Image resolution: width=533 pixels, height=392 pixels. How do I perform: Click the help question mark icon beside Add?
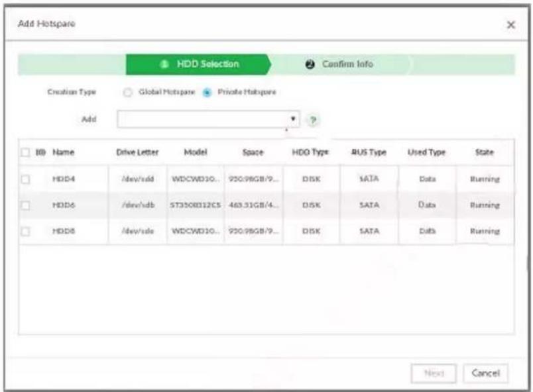[x=313, y=120]
